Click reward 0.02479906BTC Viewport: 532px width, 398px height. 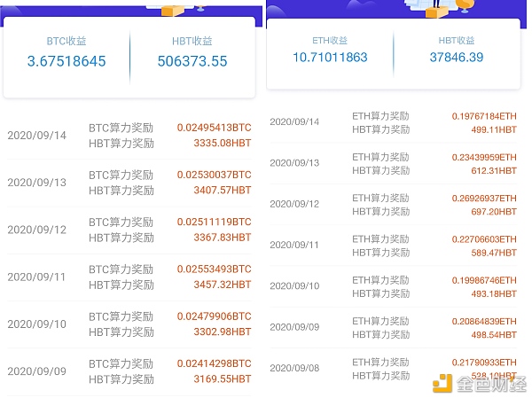tap(214, 316)
